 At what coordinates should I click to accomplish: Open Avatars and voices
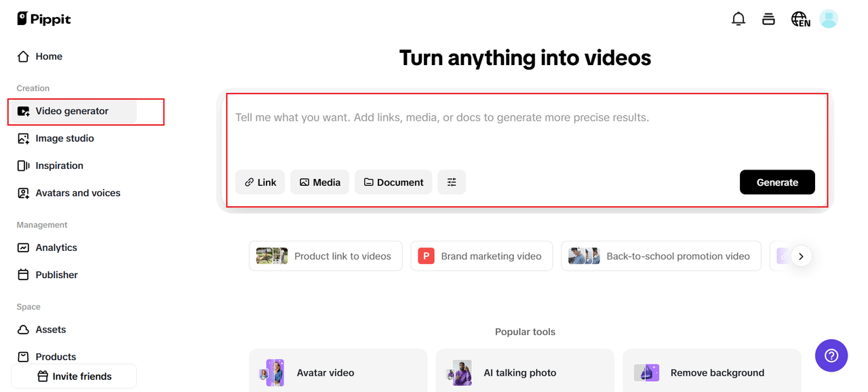(77, 193)
